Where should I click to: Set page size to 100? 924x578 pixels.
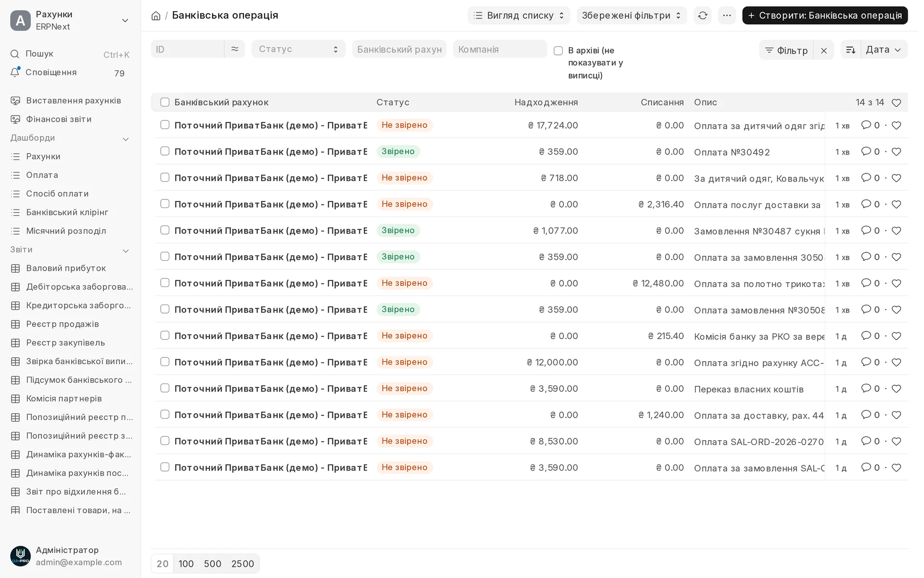186,564
